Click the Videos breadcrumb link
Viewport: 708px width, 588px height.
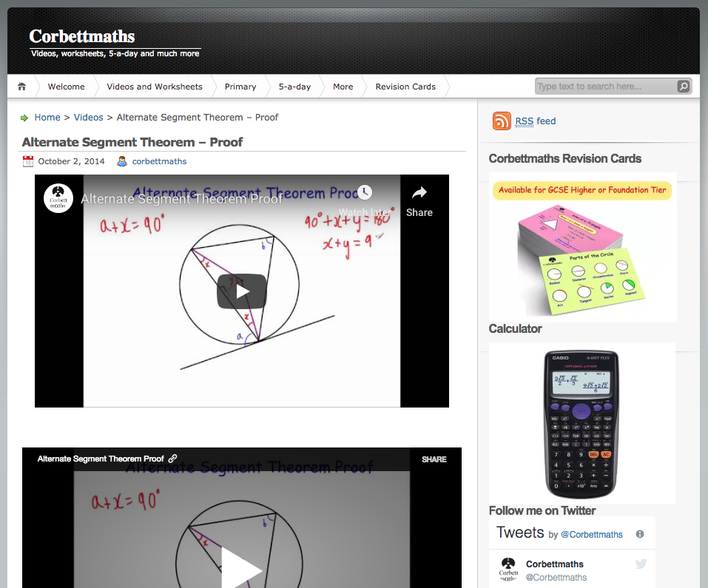coord(88,117)
